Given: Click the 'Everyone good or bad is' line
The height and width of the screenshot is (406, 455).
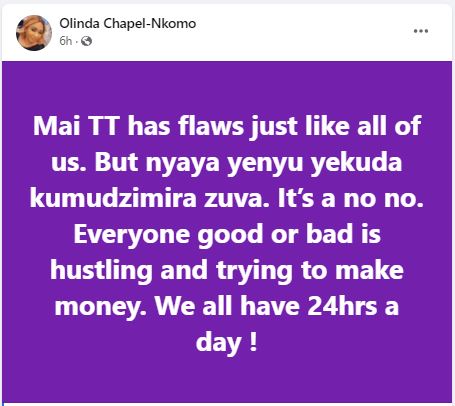Looking at the screenshot, I should [227, 234].
